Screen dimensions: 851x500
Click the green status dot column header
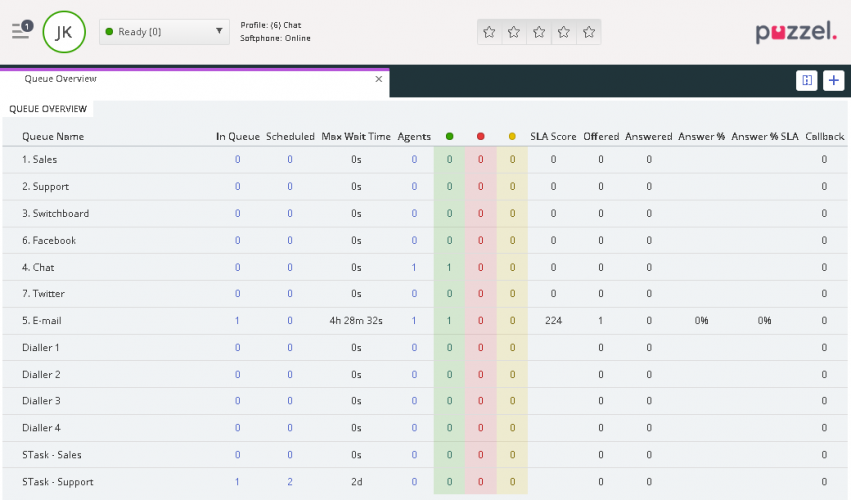coord(450,136)
